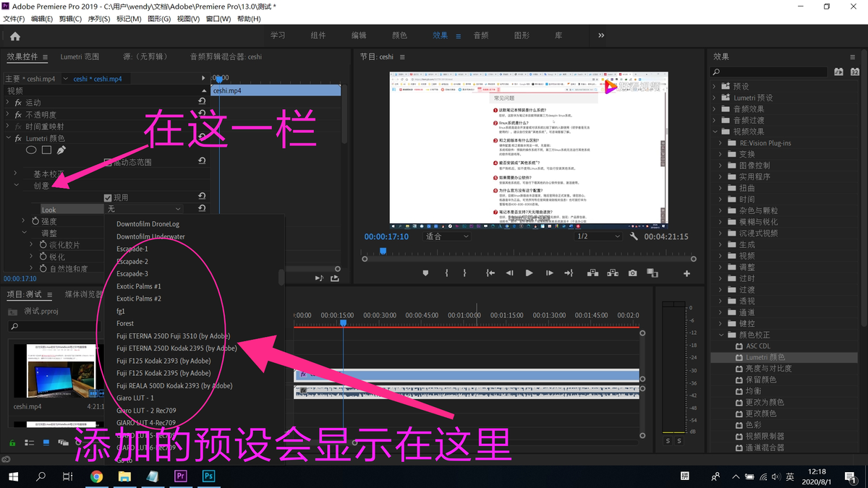This screenshot has width=868, height=488.
Task: Filter effects by 32-bit color badge
Action: tap(854, 72)
